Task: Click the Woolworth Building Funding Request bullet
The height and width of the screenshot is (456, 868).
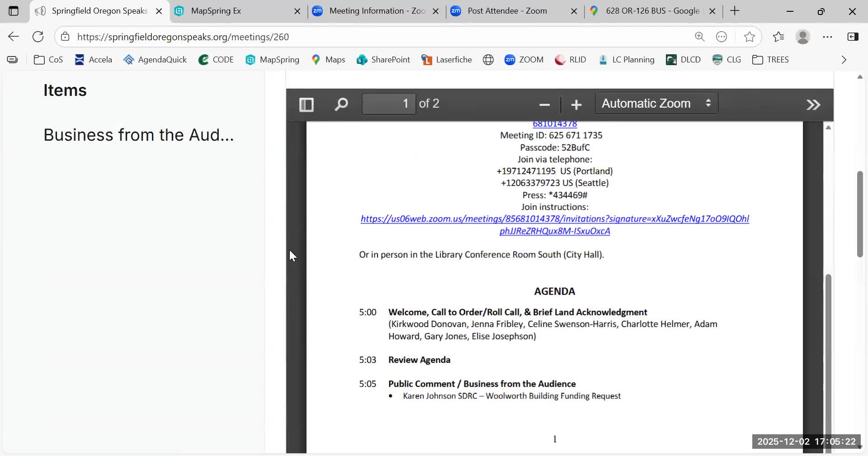Action: 512,396
